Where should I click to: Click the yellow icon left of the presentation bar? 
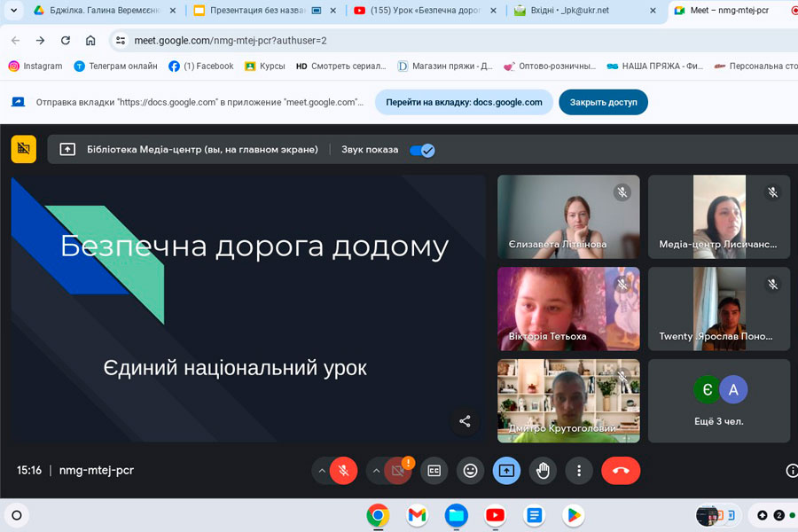click(x=24, y=149)
